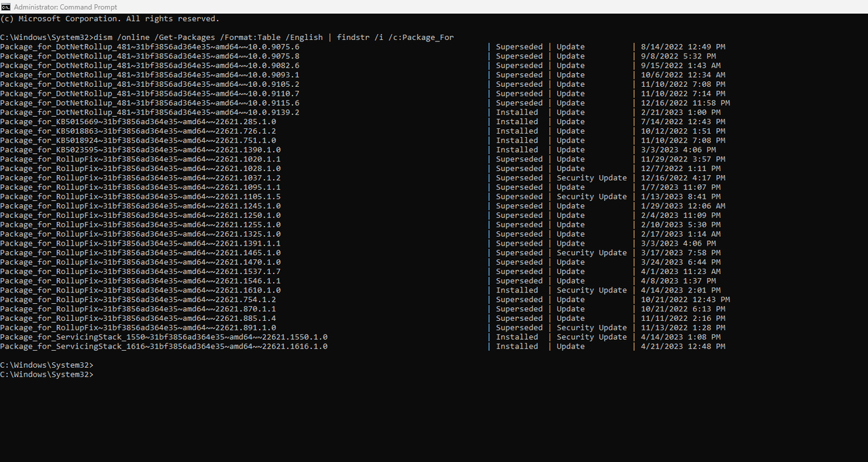This screenshot has width=868, height=462.
Task: Click RollupFix package version 22621.1095.1.1
Action: tap(140, 187)
